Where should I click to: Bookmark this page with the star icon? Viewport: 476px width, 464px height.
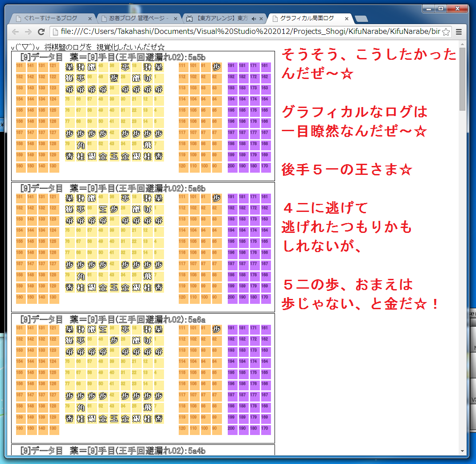pos(446,32)
